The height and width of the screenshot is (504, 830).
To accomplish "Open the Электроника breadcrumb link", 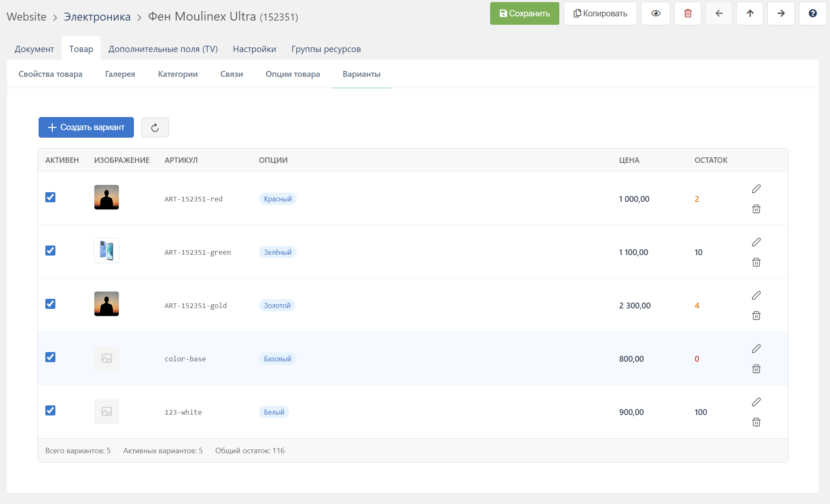I will click(97, 17).
